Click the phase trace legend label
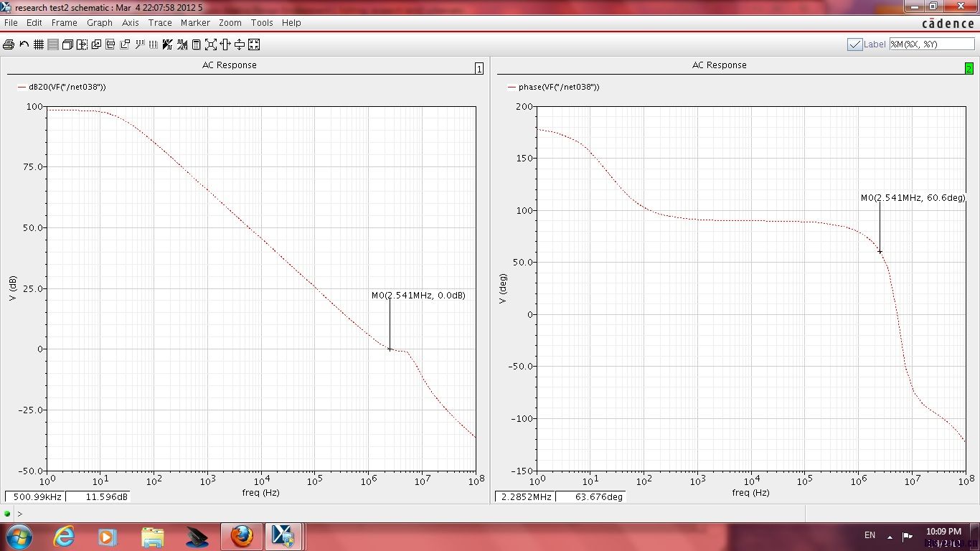980x551 pixels. pos(559,87)
